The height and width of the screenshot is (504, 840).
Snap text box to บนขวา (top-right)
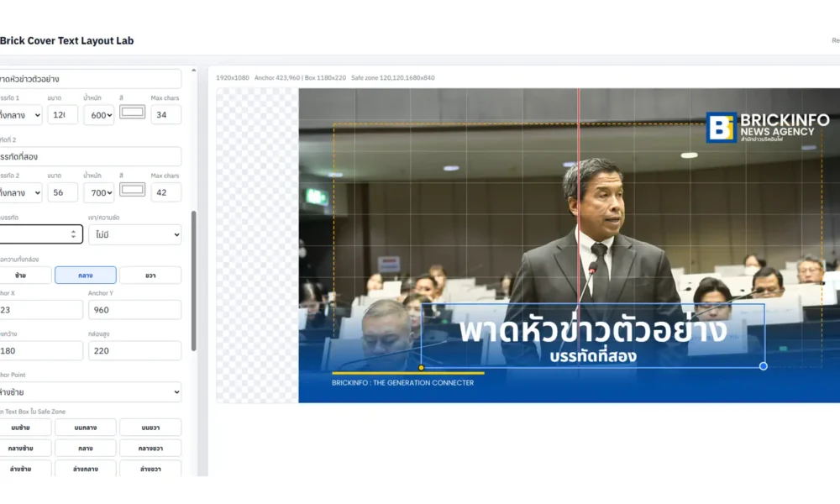point(150,428)
